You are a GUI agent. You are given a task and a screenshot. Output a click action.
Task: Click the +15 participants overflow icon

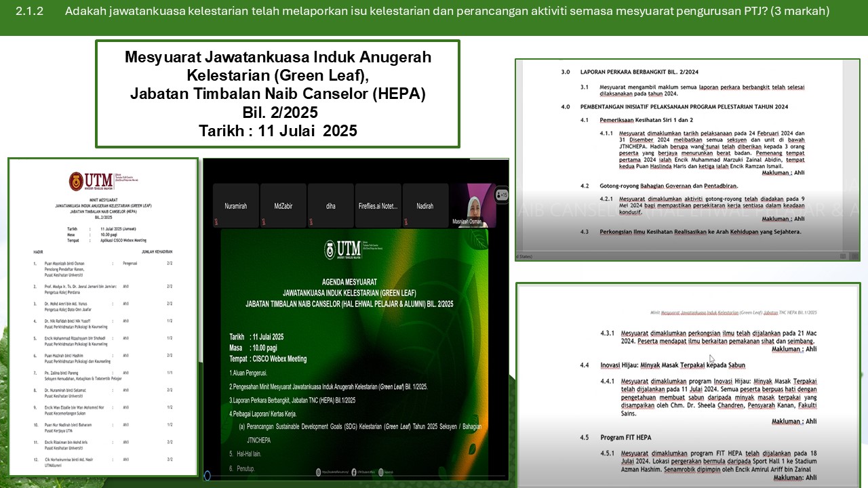tap(502, 195)
